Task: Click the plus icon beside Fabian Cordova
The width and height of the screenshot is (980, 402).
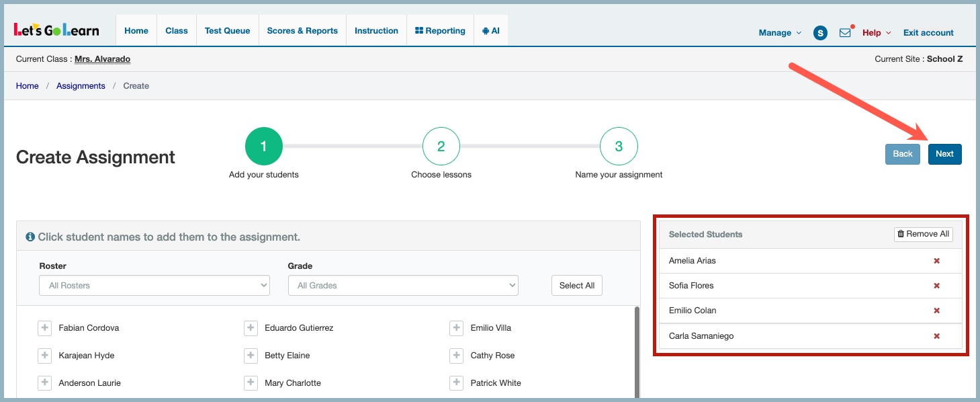Action: click(x=45, y=328)
